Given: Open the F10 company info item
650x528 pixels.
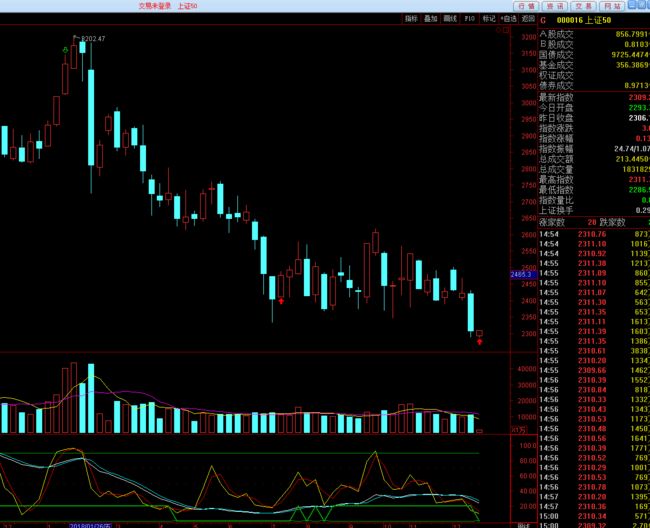Looking at the screenshot, I should pyautogui.click(x=469, y=19).
